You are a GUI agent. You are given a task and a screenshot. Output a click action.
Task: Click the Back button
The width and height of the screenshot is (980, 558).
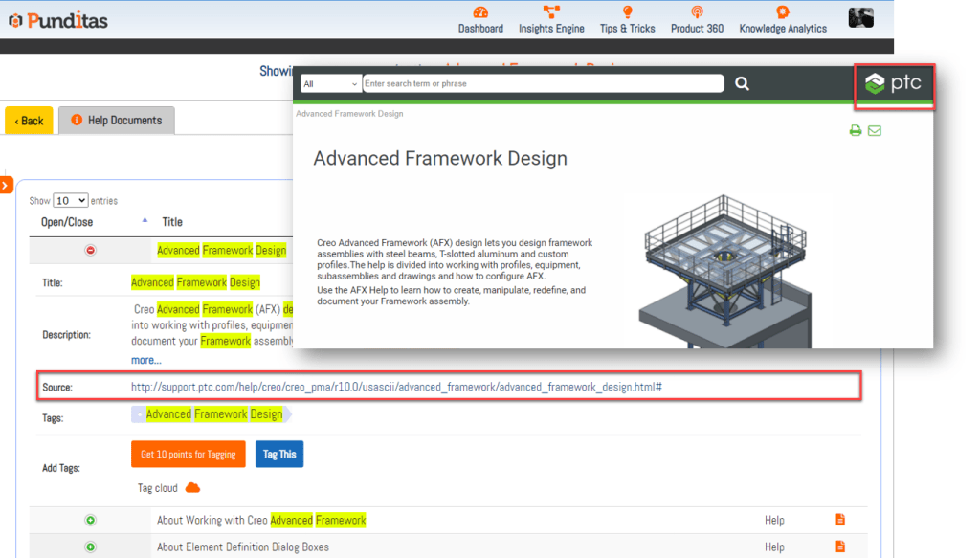[29, 121]
